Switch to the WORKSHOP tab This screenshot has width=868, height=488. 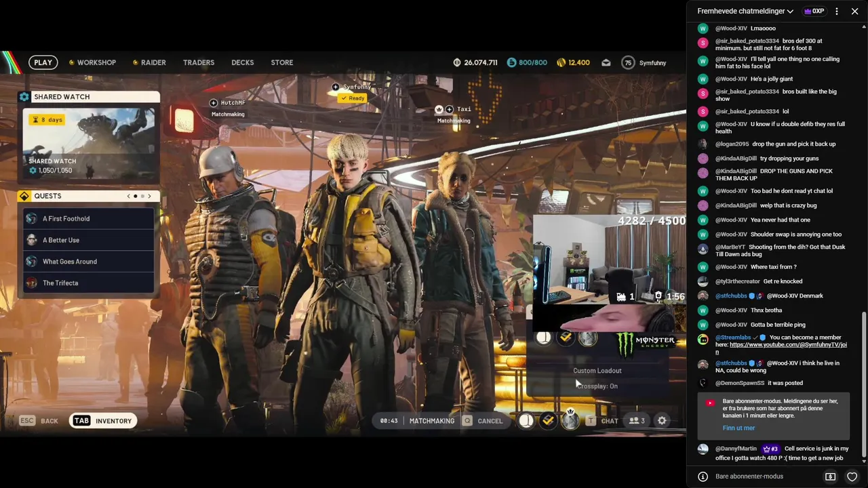92,62
